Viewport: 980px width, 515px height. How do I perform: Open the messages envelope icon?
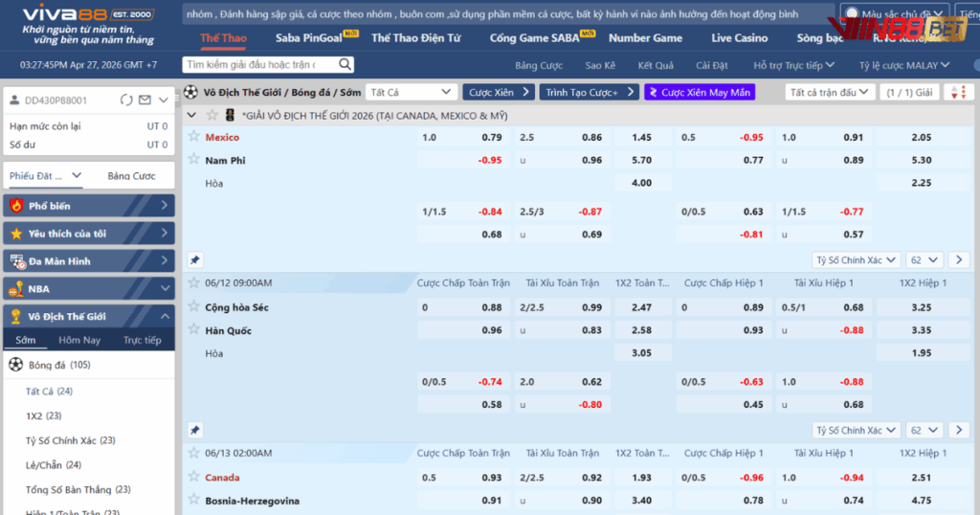point(145,101)
